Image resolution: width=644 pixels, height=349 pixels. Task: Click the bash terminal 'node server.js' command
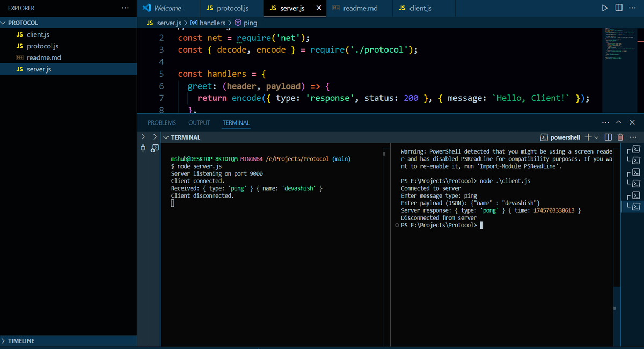click(200, 166)
